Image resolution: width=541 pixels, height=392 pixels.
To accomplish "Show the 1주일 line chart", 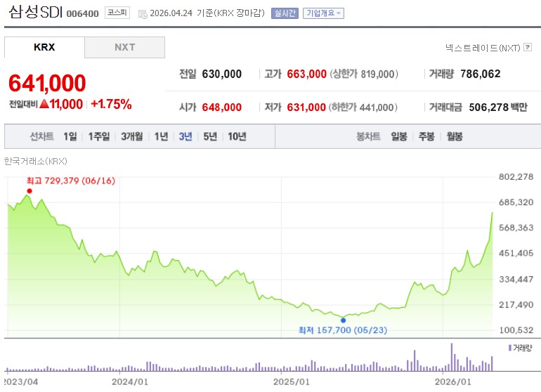I will click(99, 136).
